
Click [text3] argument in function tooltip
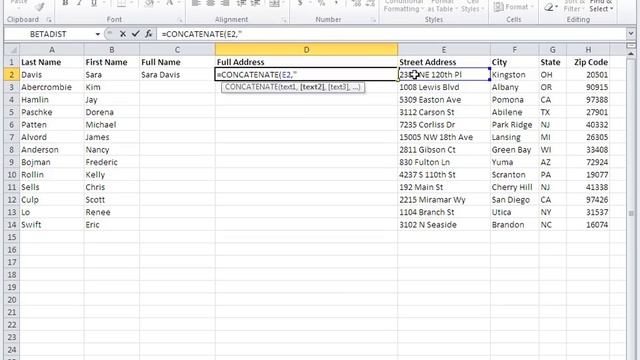point(338,87)
